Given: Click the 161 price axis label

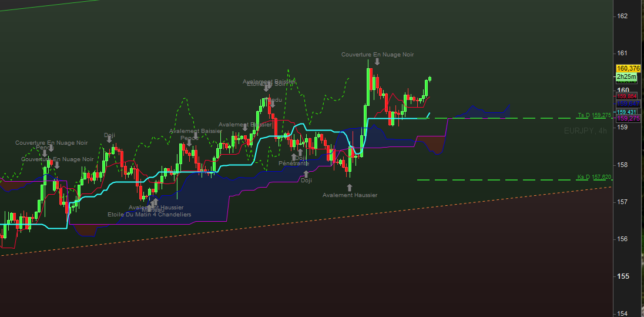Looking at the screenshot, I should (622, 53).
